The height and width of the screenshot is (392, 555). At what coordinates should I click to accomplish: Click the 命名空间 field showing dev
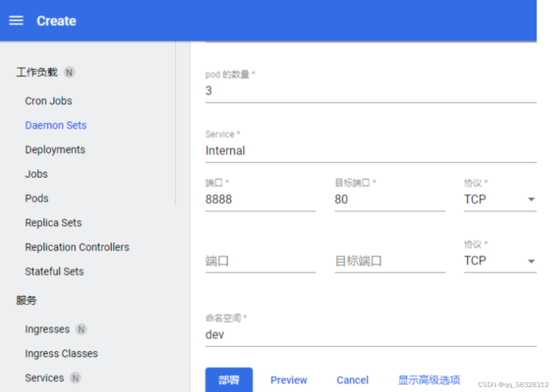(x=291, y=335)
